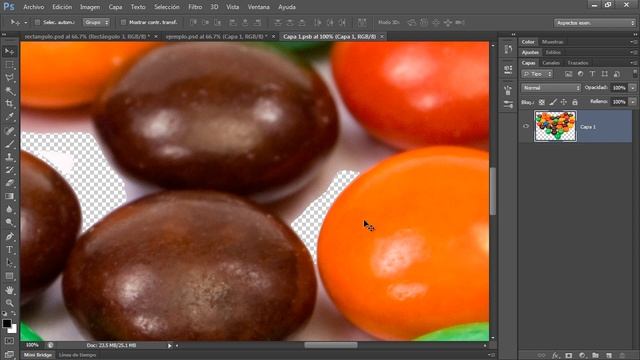Open the Filtro menu
The image size is (640, 360).
pyautogui.click(x=195, y=7)
